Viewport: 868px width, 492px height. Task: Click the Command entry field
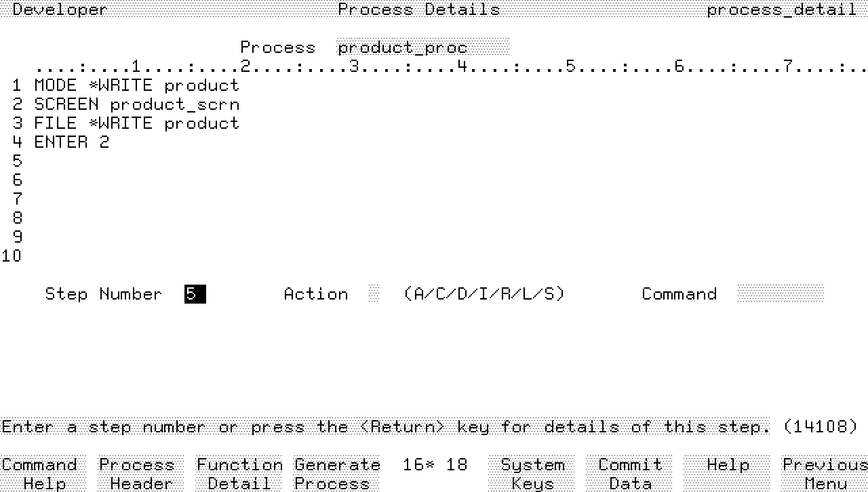[x=780, y=294]
